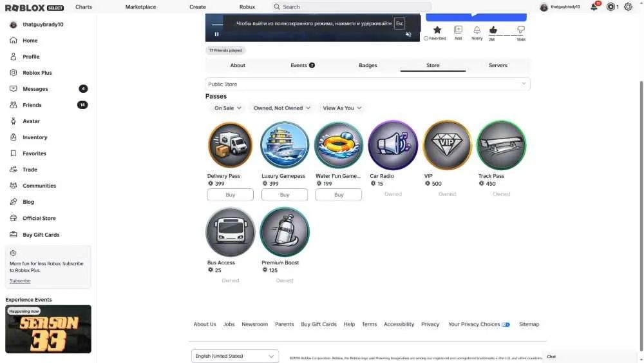
Task: Open Profile from the sidebar
Action: click(x=31, y=57)
